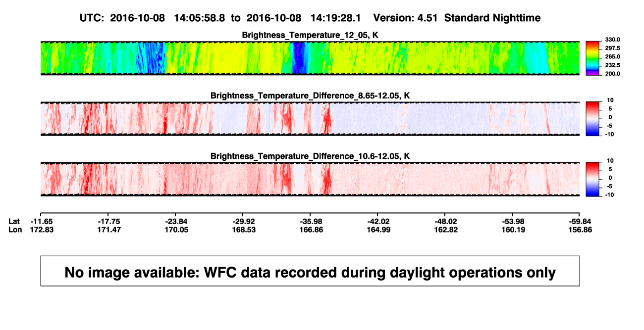Viewport: 644px width, 330px height.
Task: Click longitude value 156.86
Action: tap(580, 230)
